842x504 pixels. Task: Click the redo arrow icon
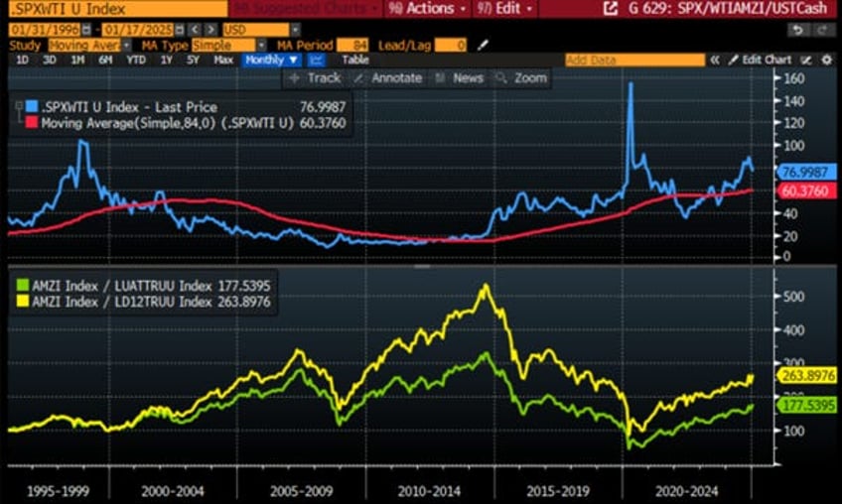coord(821,30)
